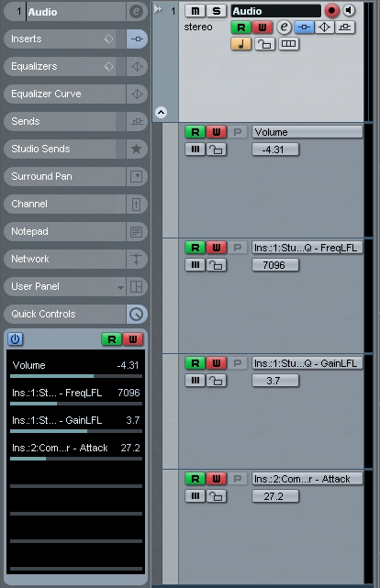Click the musical timebase note icon
Image resolution: width=380 pixels, height=588 pixels.
(240, 44)
